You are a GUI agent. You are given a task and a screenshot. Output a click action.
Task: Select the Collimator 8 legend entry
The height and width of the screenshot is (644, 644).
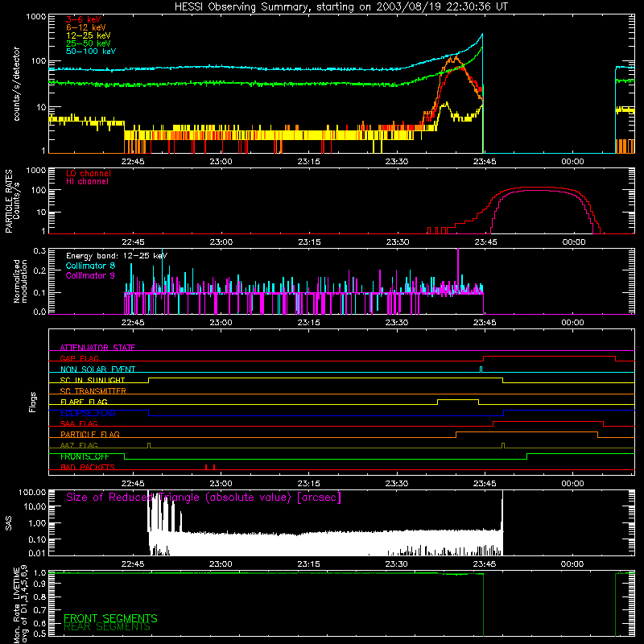pos(90,266)
